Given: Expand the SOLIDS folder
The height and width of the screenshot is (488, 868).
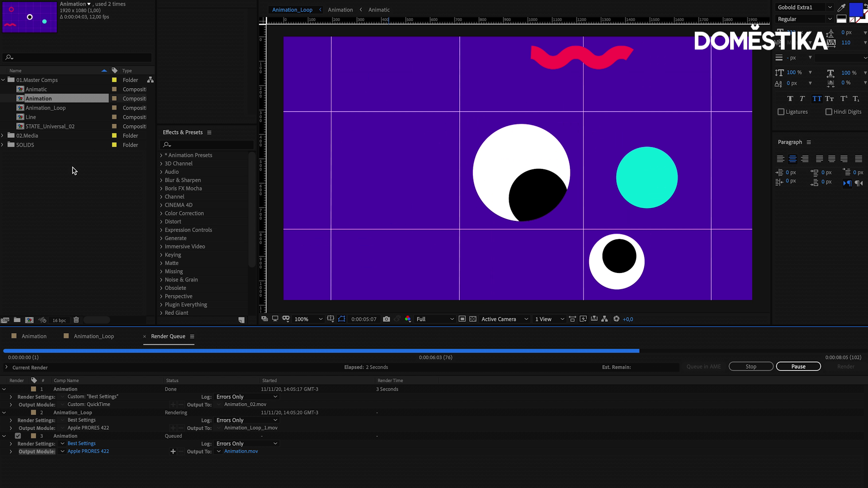Looking at the screenshot, I should click(x=3, y=145).
